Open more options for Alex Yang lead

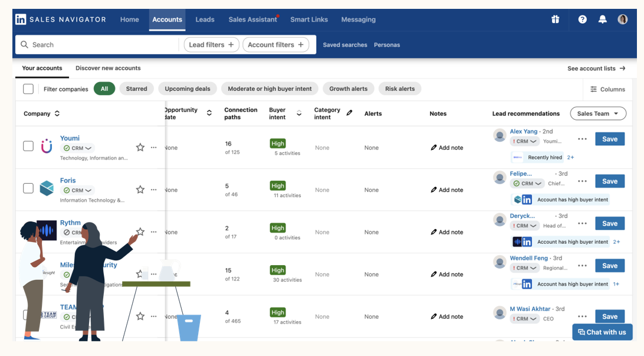pyautogui.click(x=582, y=139)
